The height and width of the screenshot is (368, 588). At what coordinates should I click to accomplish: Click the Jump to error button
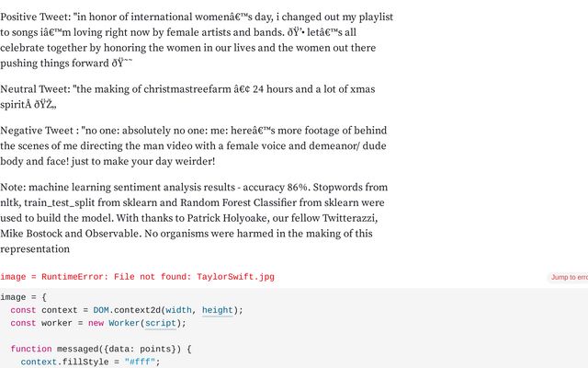click(x=569, y=278)
